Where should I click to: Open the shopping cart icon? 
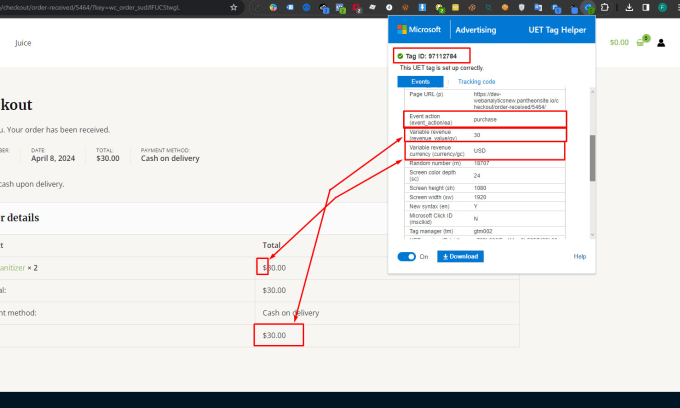(641, 42)
